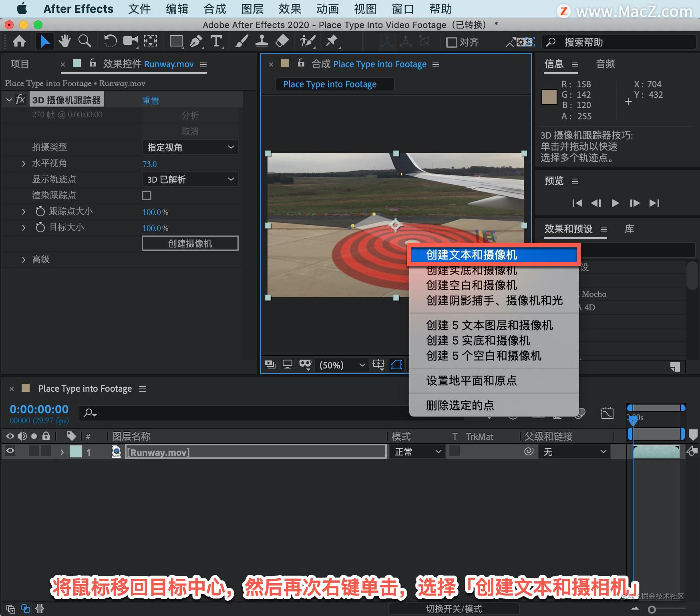Screen dimensions: 700x616
Task: Select the Unified Camera tool
Action: point(130,41)
